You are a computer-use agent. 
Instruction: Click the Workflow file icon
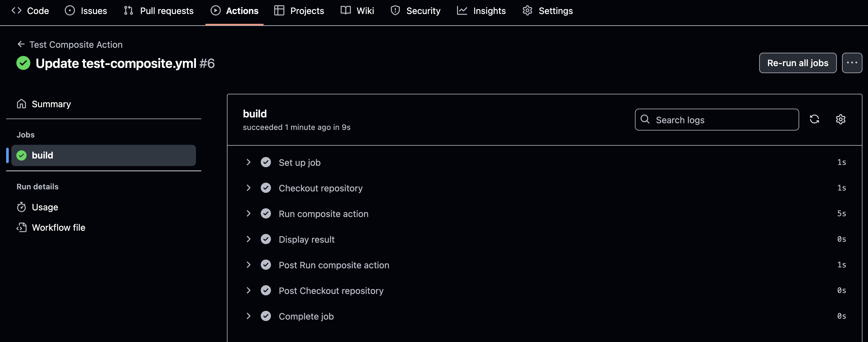[x=21, y=228]
